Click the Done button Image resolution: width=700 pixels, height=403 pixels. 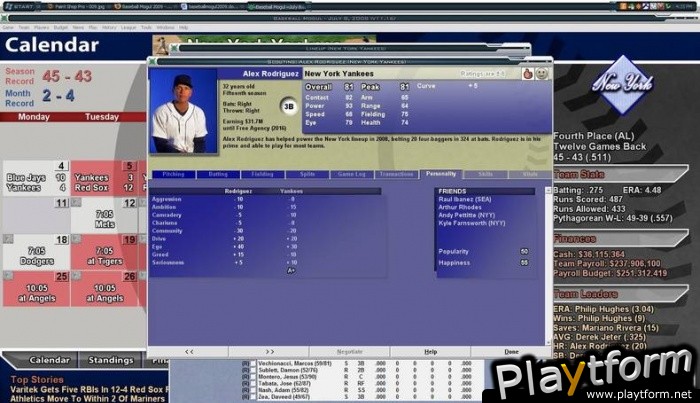tap(511, 352)
